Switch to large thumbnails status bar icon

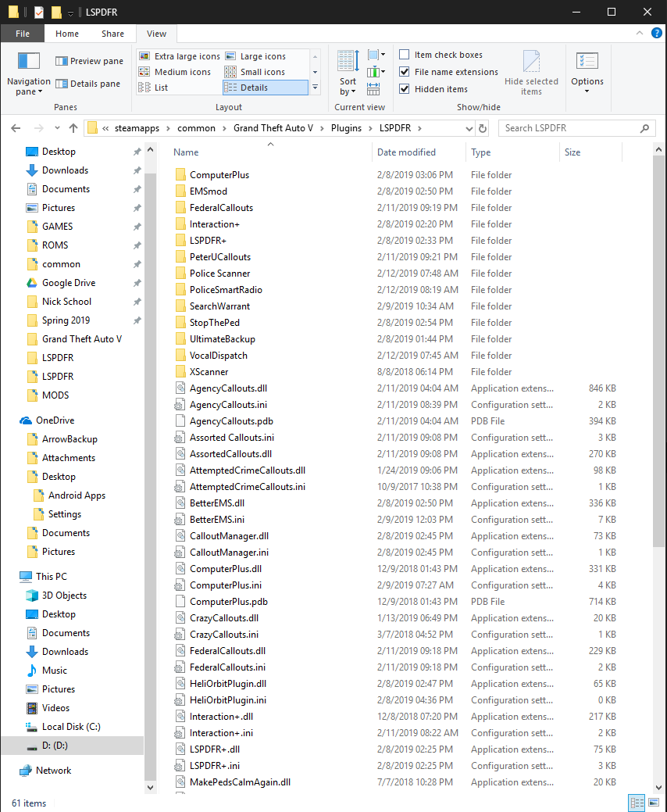click(x=654, y=803)
